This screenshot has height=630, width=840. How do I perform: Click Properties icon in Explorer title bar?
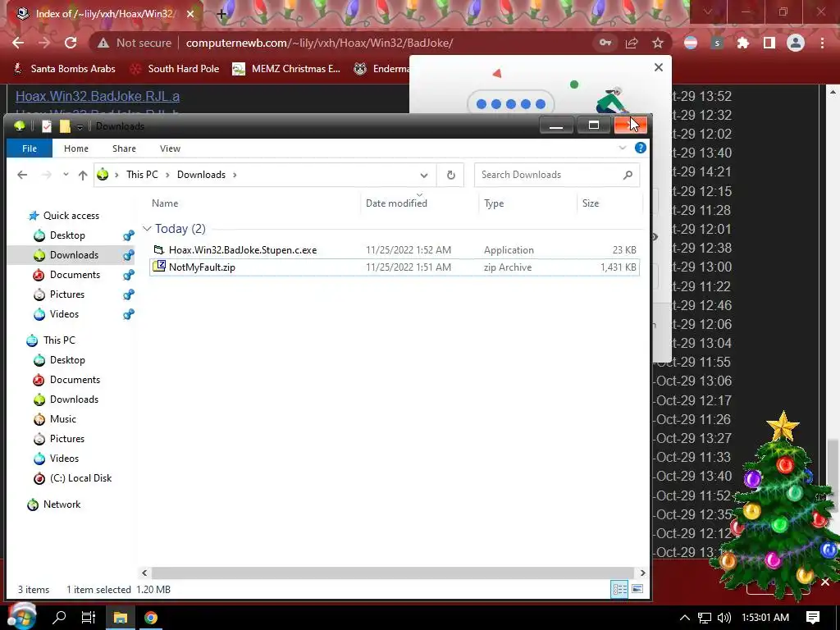tap(47, 126)
